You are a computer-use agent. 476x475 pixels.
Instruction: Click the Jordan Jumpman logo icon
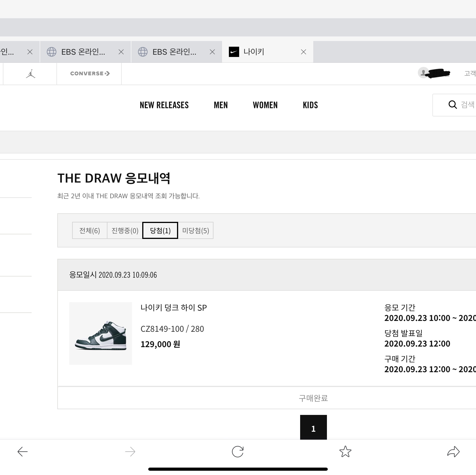(x=30, y=74)
